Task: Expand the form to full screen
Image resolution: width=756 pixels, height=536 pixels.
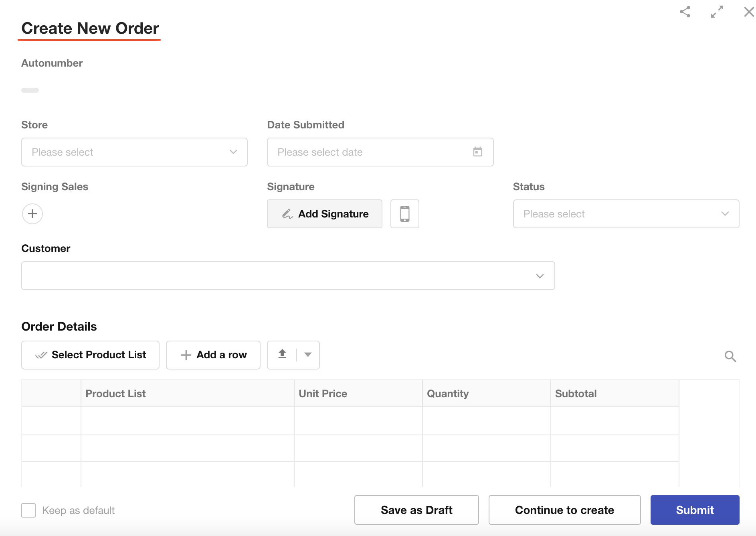Action: click(717, 12)
